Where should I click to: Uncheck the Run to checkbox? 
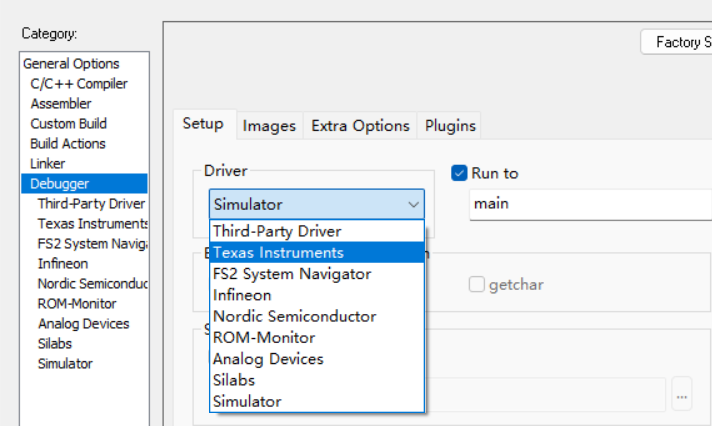460,173
